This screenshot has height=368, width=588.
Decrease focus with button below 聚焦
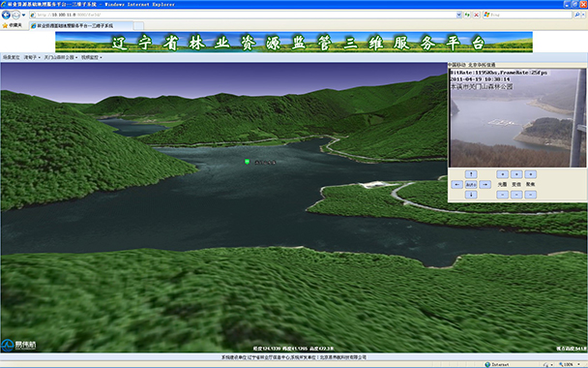point(530,195)
